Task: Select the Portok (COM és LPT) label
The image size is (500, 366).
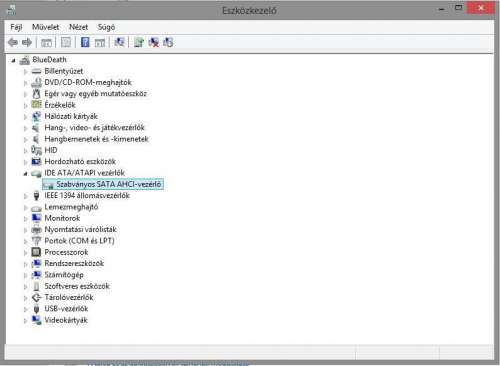Action: (79, 241)
